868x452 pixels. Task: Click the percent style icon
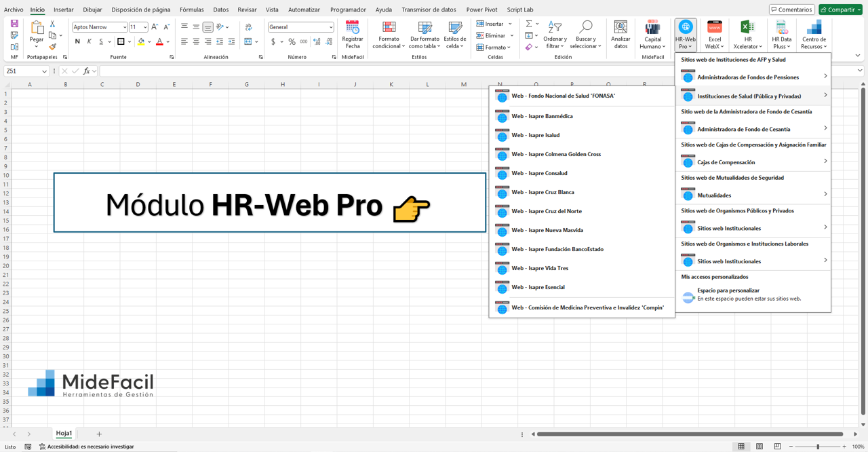(292, 41)
